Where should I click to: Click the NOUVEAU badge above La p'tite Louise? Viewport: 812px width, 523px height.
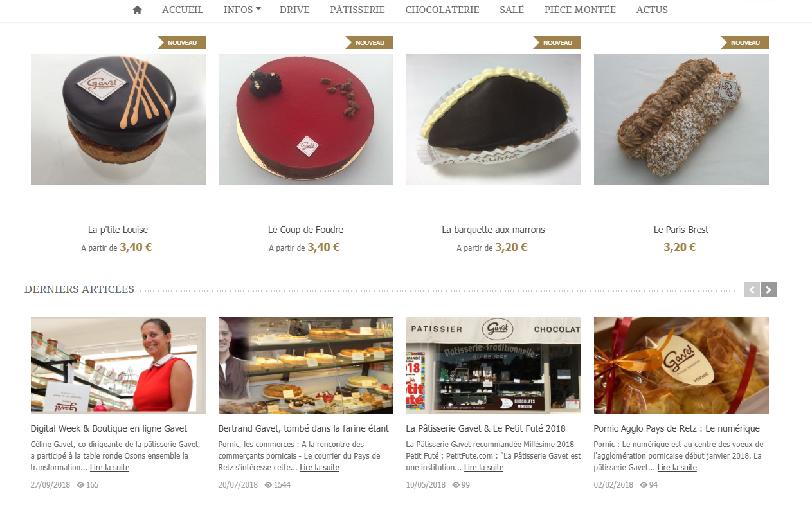(181, 42)
